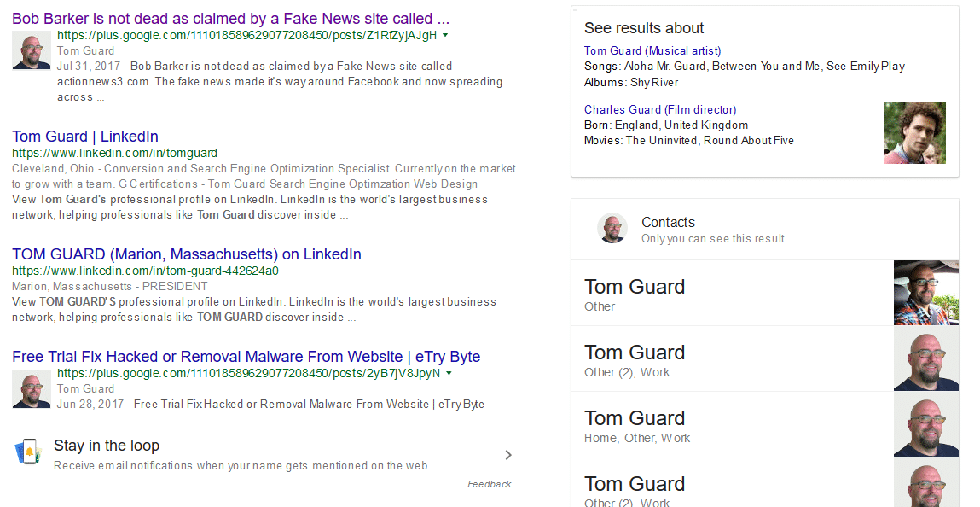Click photo for Home, Other, Work contact

pos(926,424)
